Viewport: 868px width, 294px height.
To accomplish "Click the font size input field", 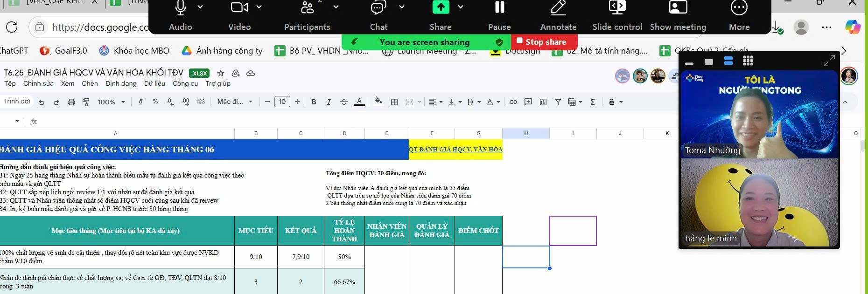I will click(282, 102).
